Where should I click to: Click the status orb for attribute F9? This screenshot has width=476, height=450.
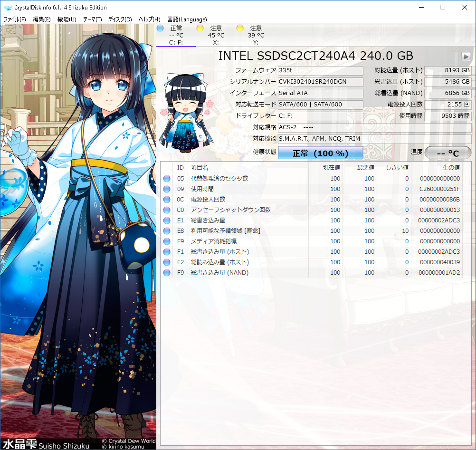point(167,273)
